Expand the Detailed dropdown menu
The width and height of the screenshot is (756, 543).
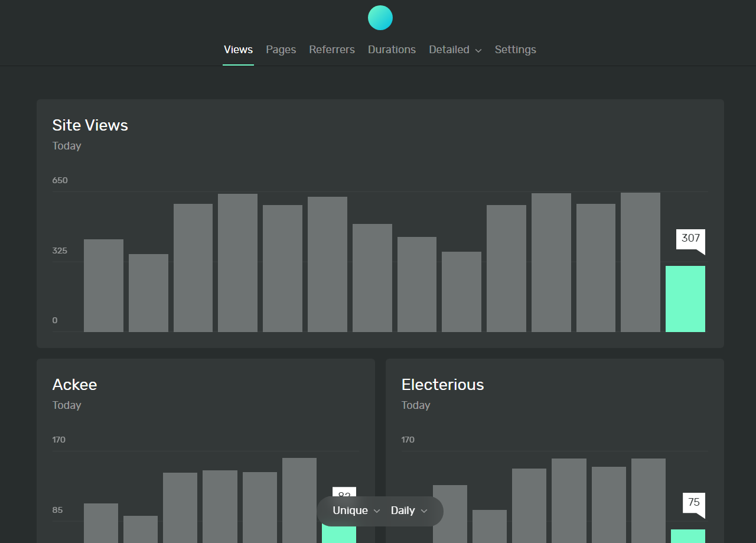click(x=455, y=50)
